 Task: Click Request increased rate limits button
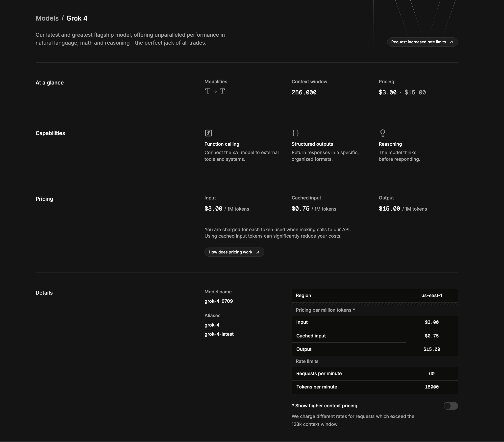coord(422,42)
